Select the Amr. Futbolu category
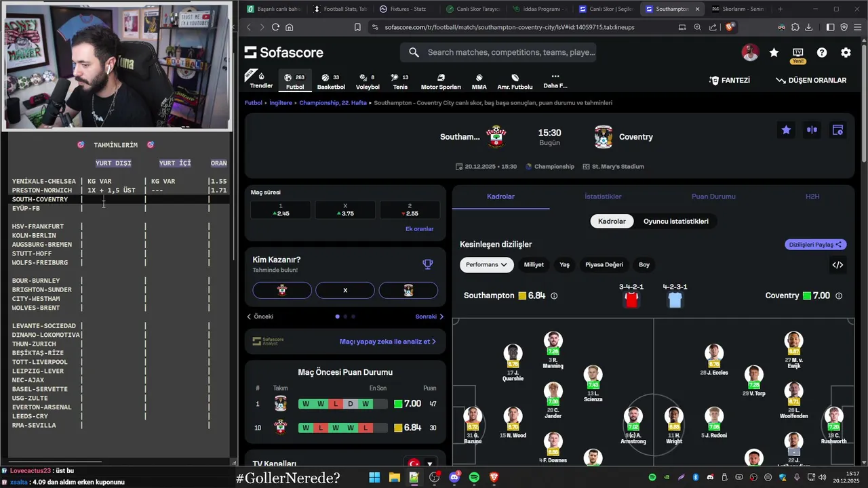The height and width of the screenshot is (488, 868). pos(515,81)
